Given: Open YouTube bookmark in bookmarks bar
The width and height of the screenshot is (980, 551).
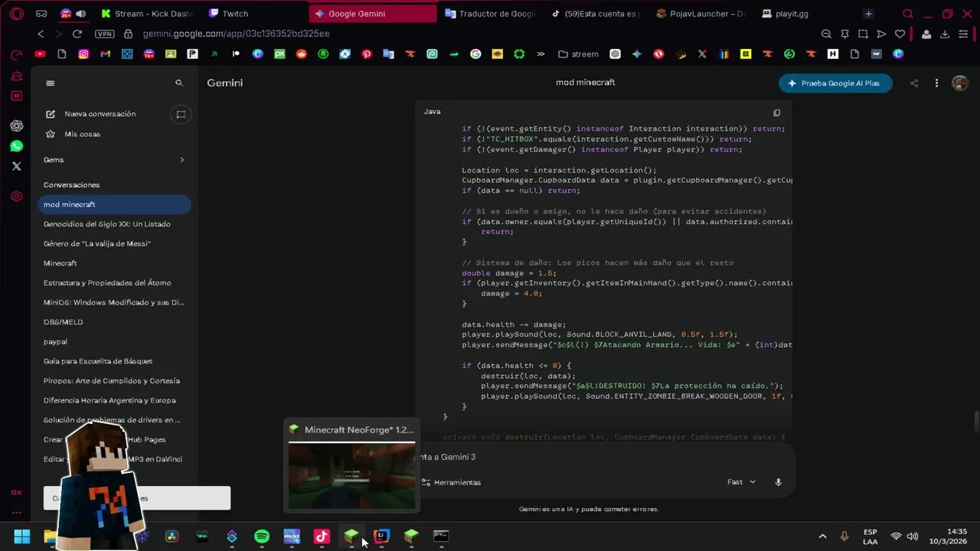Looking at the screenshot, I should tap(40, 54).
